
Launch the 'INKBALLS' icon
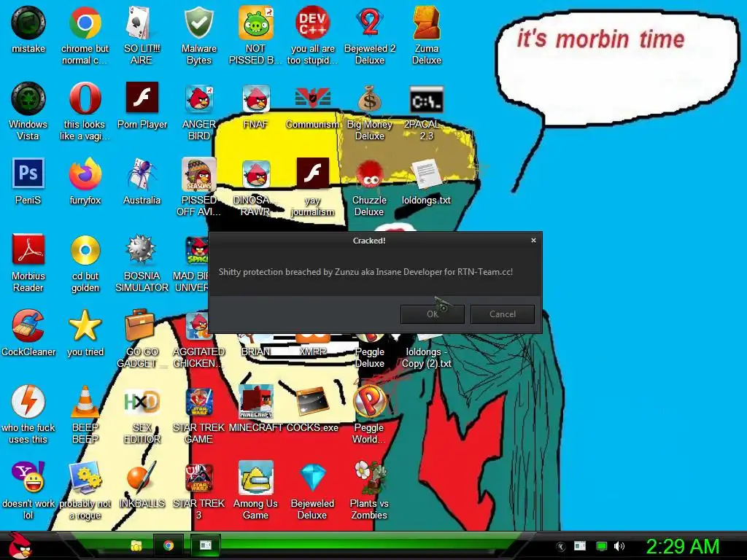pos(142,477)
